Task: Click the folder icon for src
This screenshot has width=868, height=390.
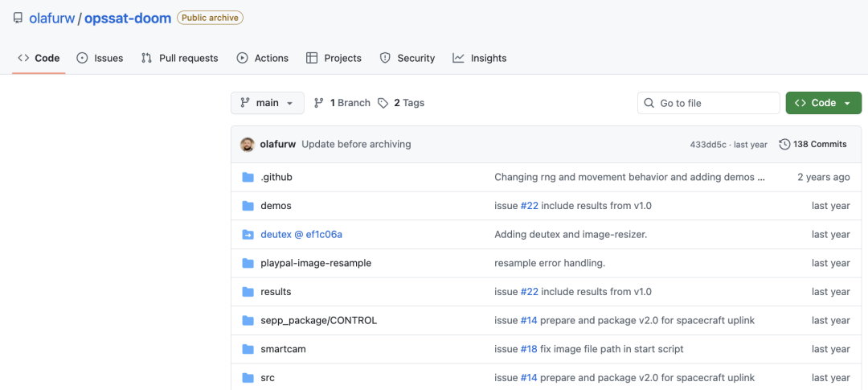Action: [x=248, y=379]
